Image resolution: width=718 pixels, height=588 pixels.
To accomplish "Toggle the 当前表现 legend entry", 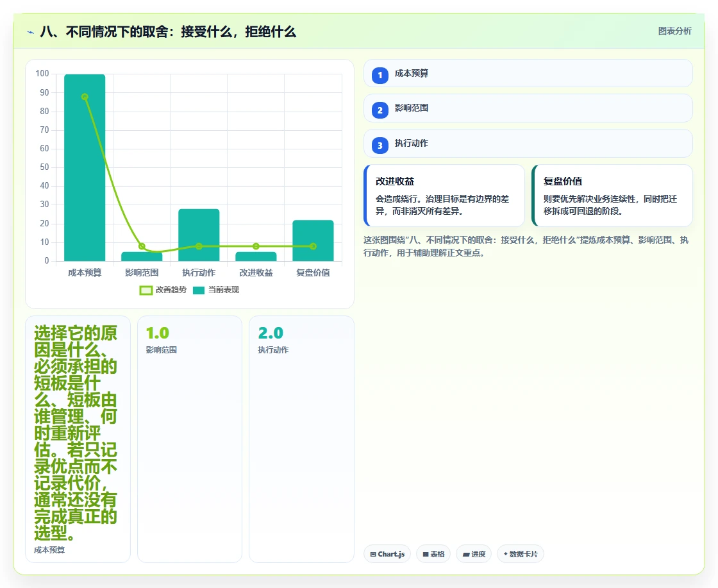I will [215, 290].
